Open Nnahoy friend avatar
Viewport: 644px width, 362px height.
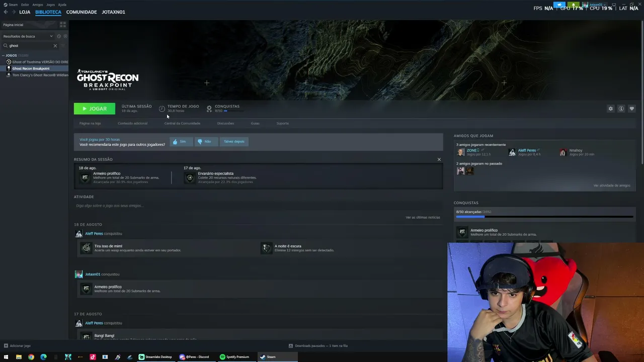pyautogui.click(x=563, y=152)
